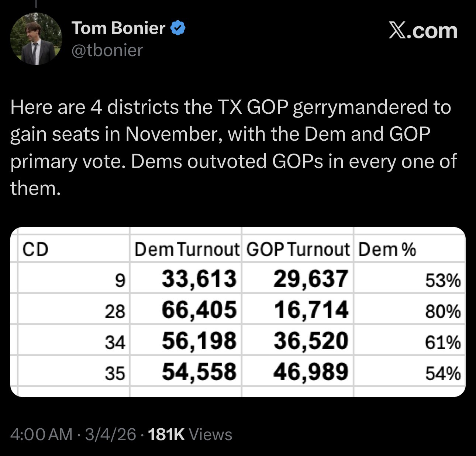Image resolution: width=476 pixels, height=456 pixels.
Task: Click the tweet text about TX GOP gerrymandering
Action: point(232,148)
